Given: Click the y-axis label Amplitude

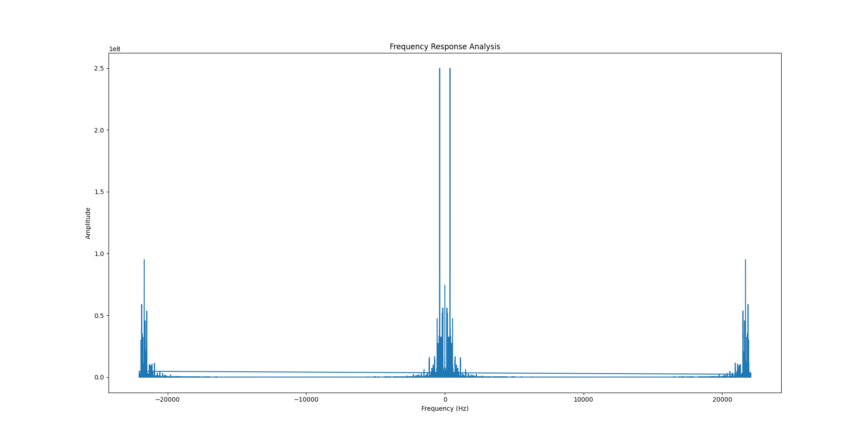Looking at the screenshot, I should (88, 223).
